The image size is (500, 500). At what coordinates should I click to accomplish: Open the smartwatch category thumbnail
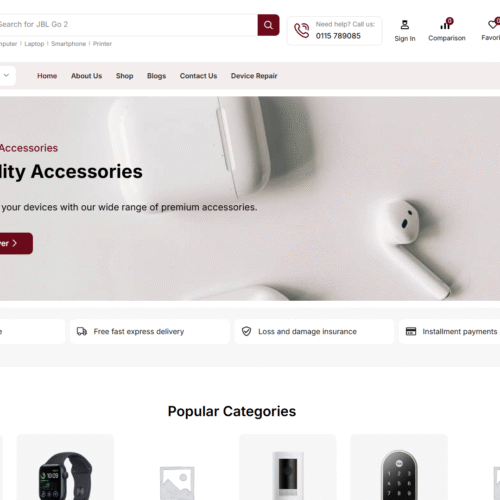pos(65,467)
